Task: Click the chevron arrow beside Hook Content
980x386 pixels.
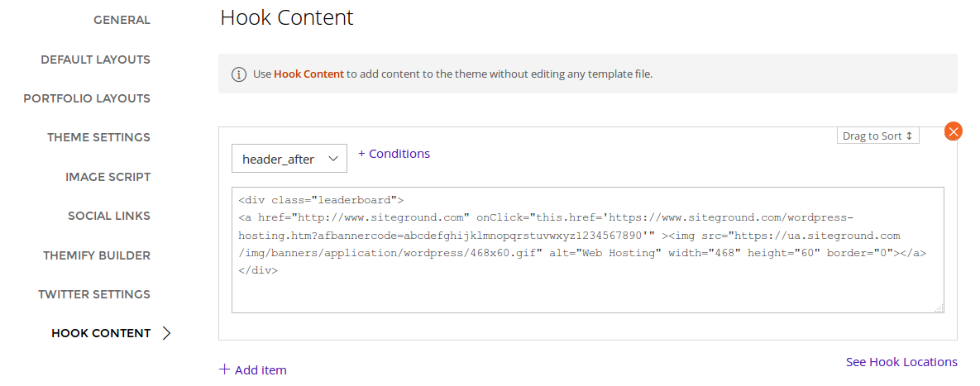Action: [167, 333]
